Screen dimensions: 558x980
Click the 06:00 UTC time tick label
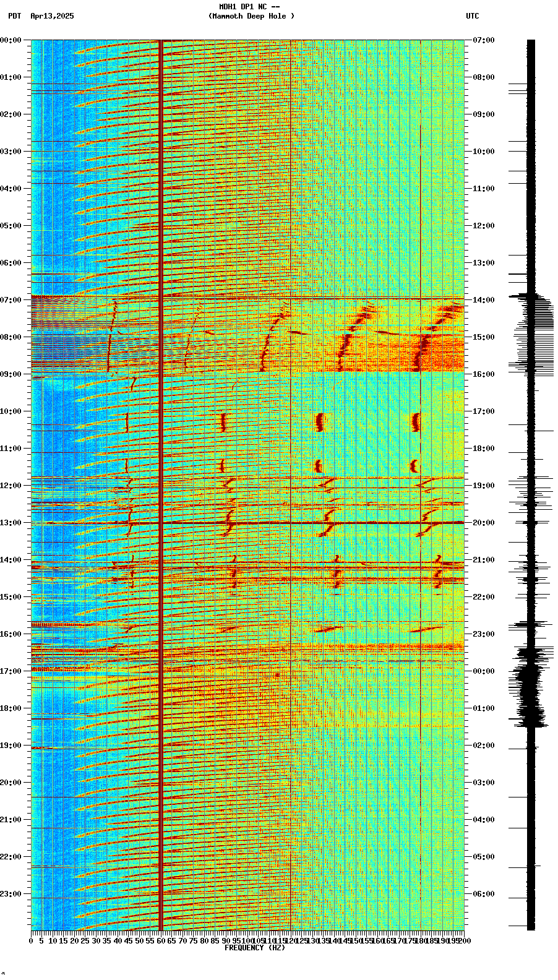[484, 894]
